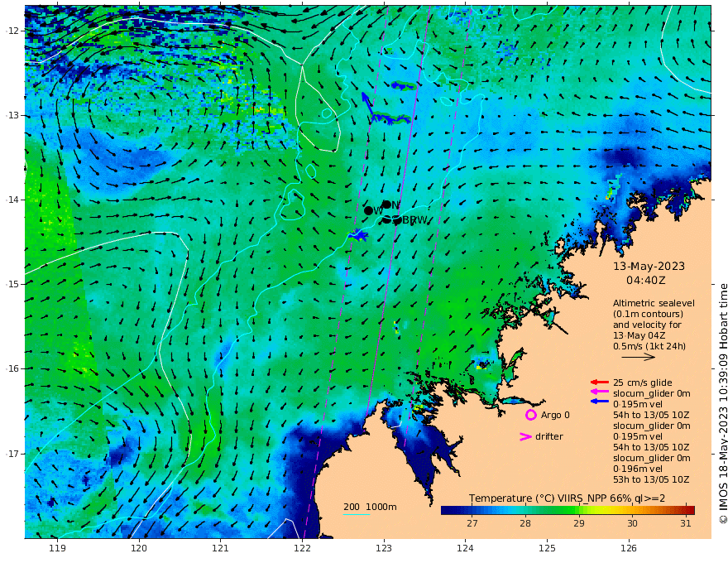The width and height of the screenshot is (728, 563).
Task: Click the BRW station label
Action: [414, 220]
